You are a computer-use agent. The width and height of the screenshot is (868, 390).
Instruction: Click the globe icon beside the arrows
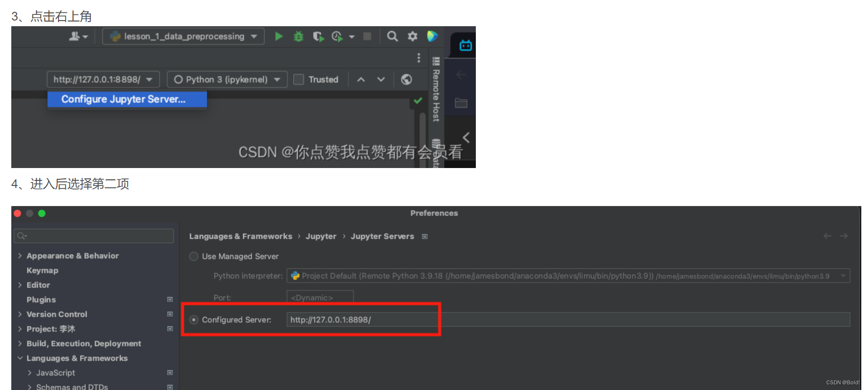pyautogui.click(x=407, y=80)
